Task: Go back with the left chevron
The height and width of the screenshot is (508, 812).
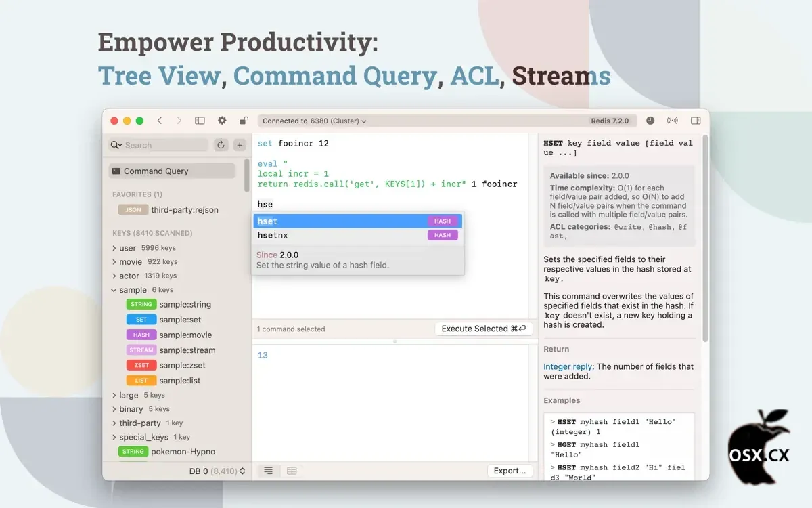Action: pos(160,121)
